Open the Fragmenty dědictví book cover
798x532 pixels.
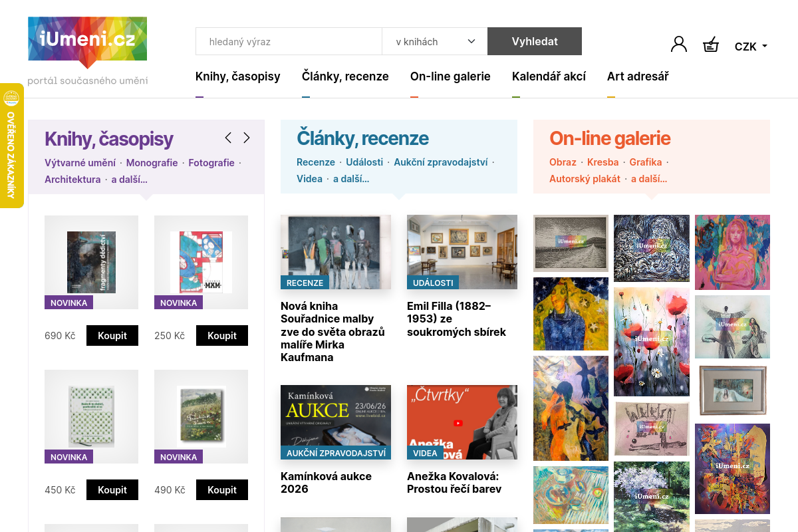(x=91, y=262)
